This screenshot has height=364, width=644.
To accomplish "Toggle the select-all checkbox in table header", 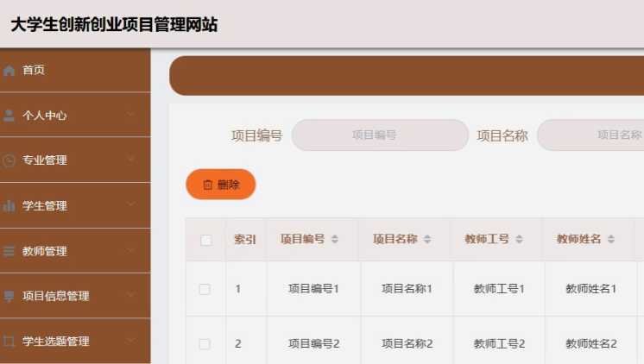I will pyautogui.click(x=205, y=240).
